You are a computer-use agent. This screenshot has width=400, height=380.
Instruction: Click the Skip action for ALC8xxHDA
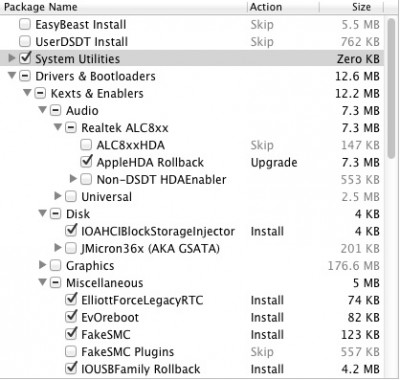point(262,145)
